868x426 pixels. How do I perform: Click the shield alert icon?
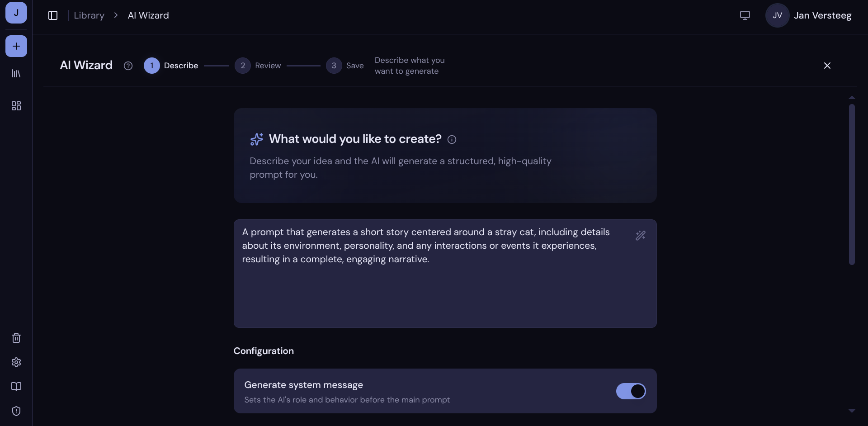tap(16, 411)
